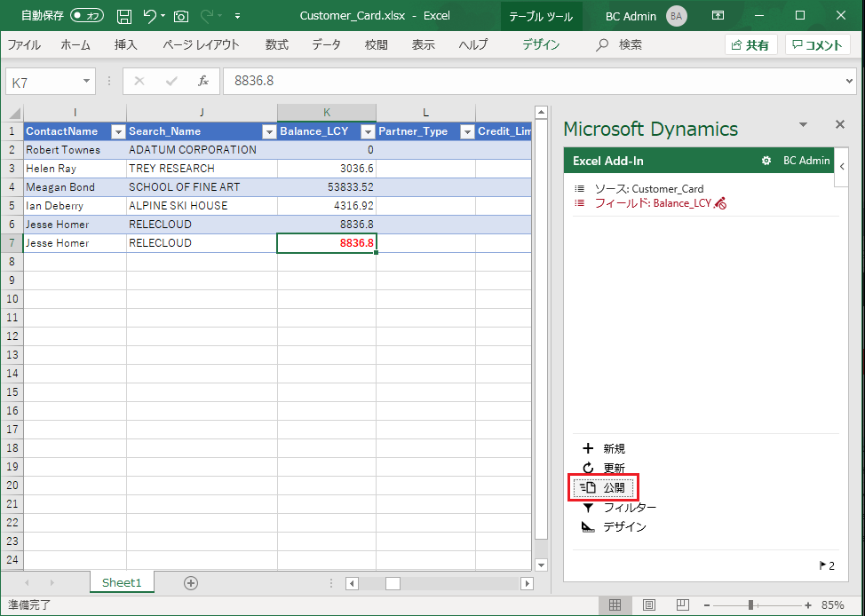This screenshot has height=616, width=865.
Task: Select column K header
Action: tap(327, 113)
